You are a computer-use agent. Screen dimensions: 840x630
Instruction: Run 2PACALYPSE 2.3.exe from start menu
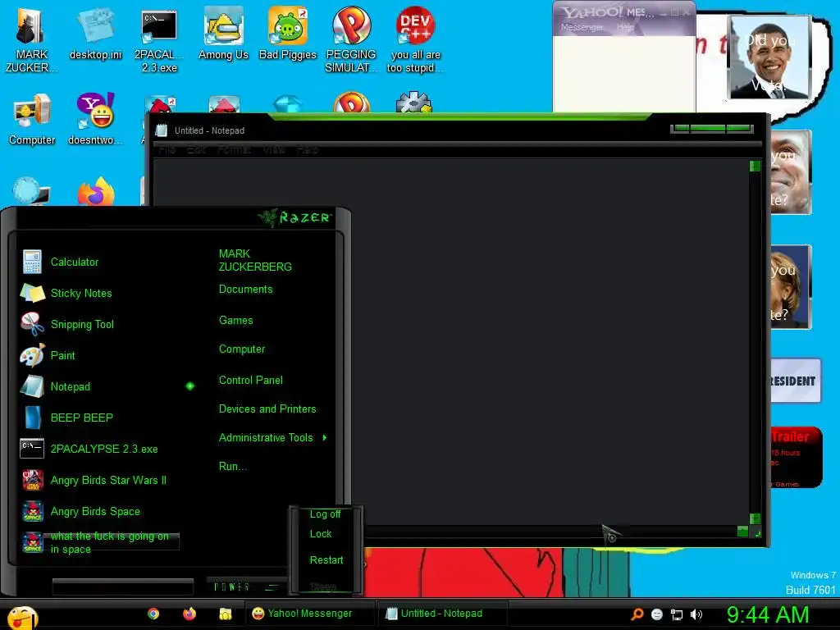[104, 449]
